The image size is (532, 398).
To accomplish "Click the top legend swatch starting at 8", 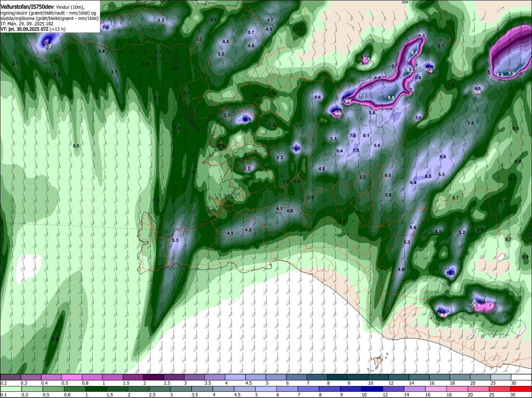I will point(337,377).
